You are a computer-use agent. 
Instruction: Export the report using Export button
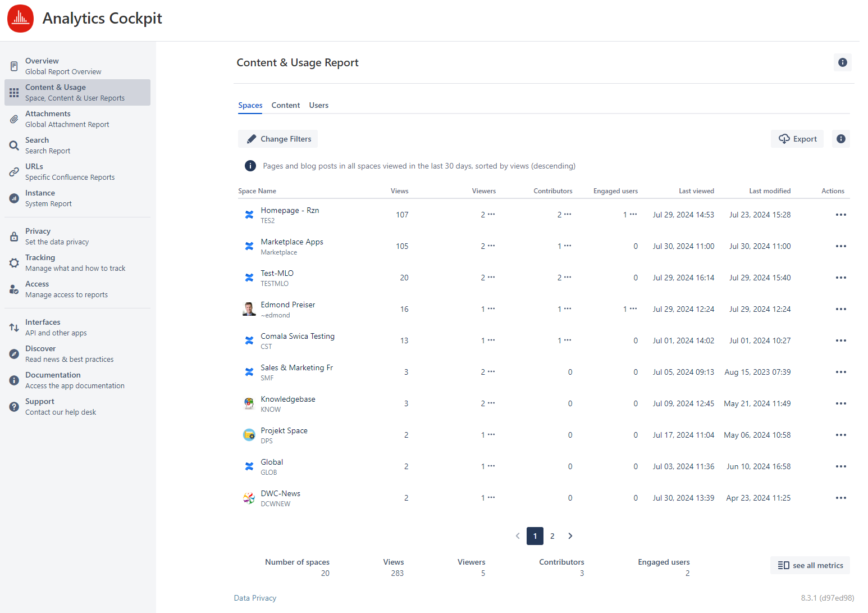click(x=797, y=139)
